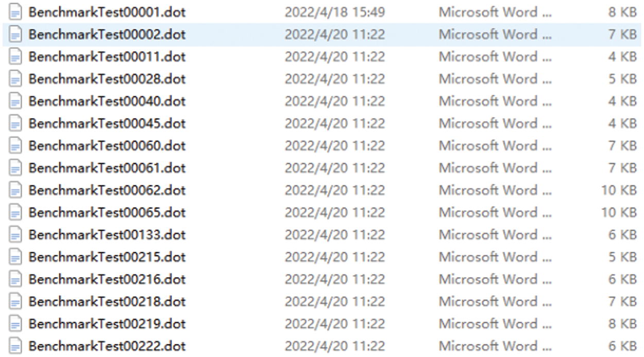The width and height of the screenshot is (644, 357).
Task: Select the document icon for BenchmarkTest00216.dot
Action: 16,280
